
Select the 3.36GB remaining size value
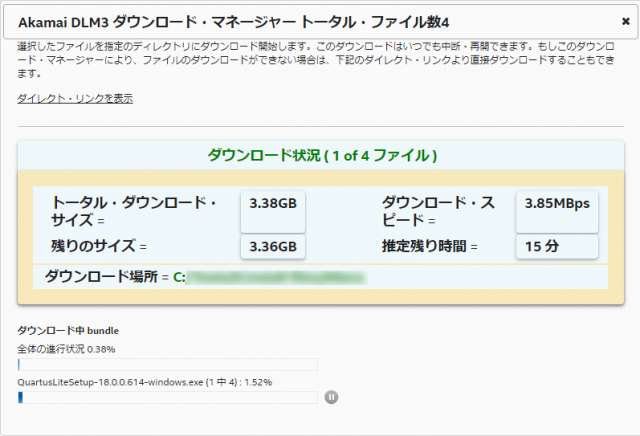(x=273, y=247)
